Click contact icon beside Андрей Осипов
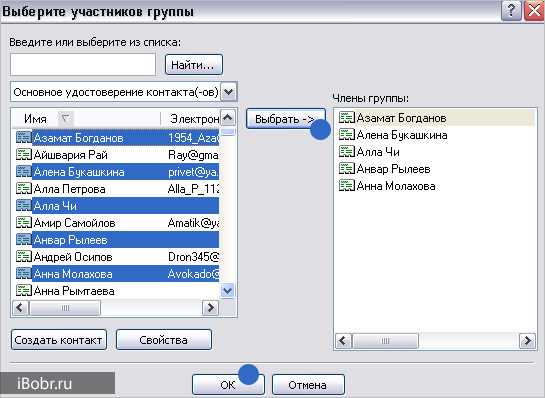The height and width of the screenshot is (398, 545). coord(24,257)
